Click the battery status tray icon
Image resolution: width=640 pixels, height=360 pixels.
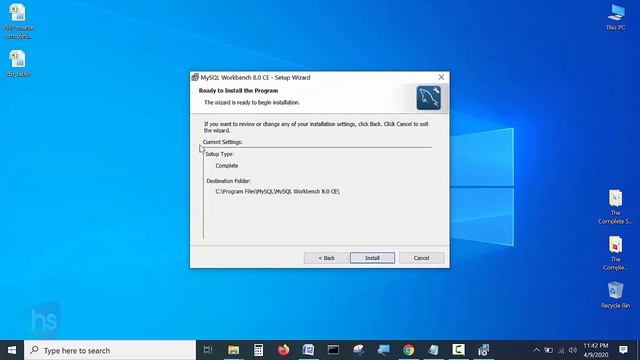click(x=549, y=350)
